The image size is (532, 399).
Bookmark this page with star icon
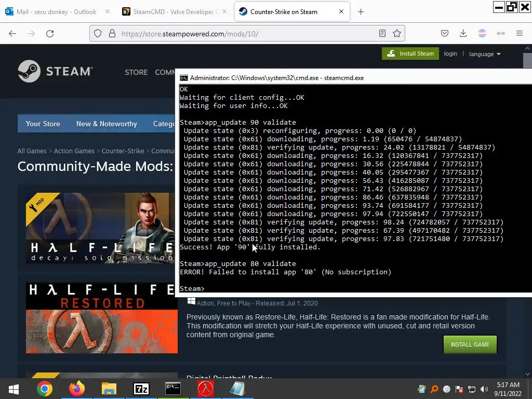pyautogui.click(x=396, y=33)
